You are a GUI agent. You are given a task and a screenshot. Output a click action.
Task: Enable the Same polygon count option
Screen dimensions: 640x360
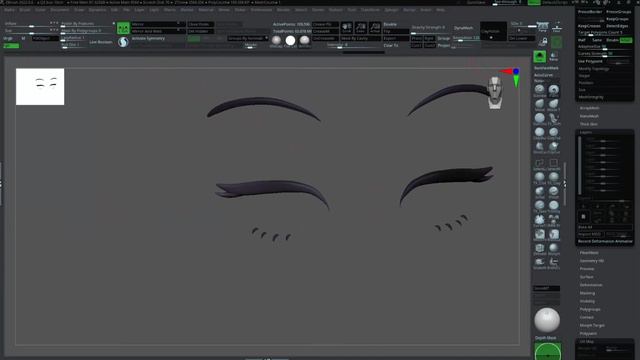597,40
